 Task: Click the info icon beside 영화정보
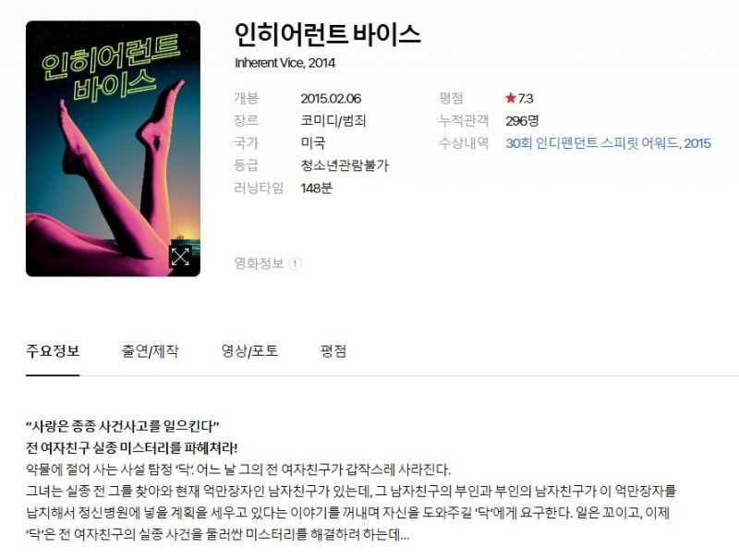[295, 263]
